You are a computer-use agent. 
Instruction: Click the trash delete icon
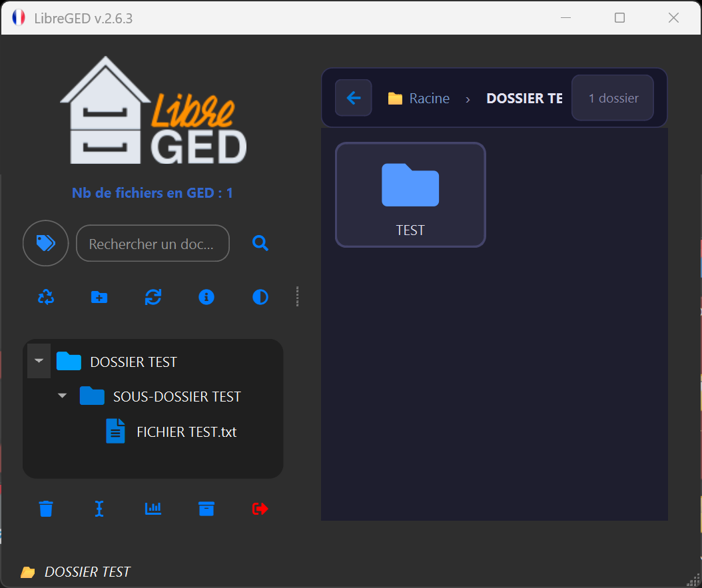point(46,509)
